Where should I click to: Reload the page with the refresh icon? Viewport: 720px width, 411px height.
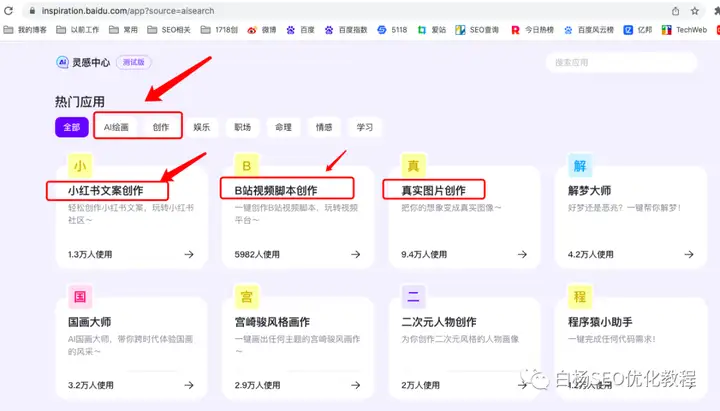[x=8, y=11]
